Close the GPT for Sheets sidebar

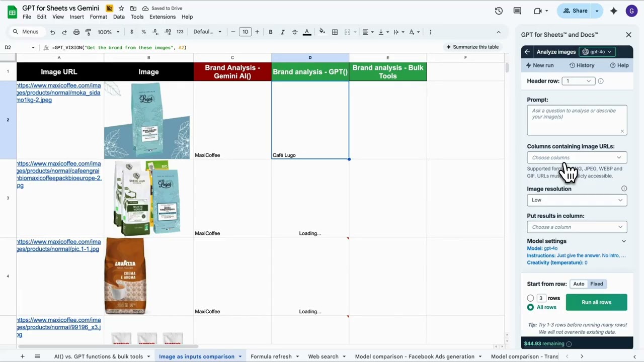coord(628,35)
